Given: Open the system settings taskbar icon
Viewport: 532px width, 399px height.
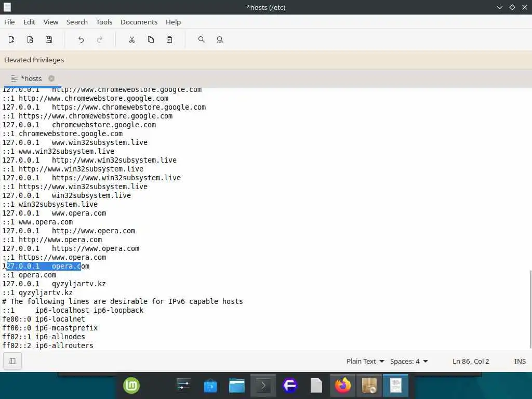Looking at the screenshot, I should tap(183, 386).
